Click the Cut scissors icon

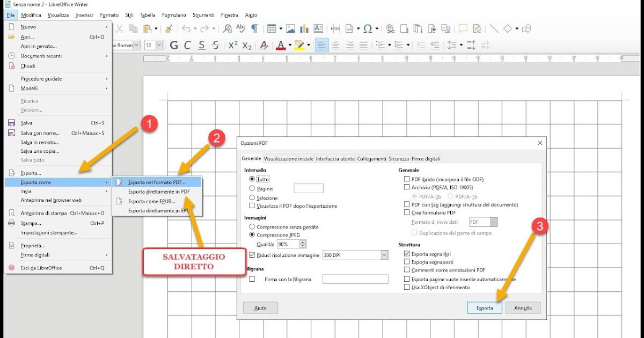(x=120, y=29)
